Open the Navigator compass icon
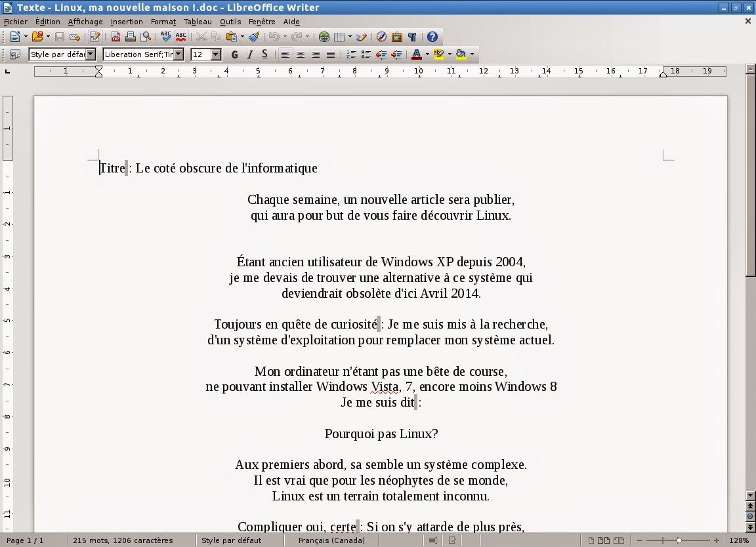 tap(381, 37)
